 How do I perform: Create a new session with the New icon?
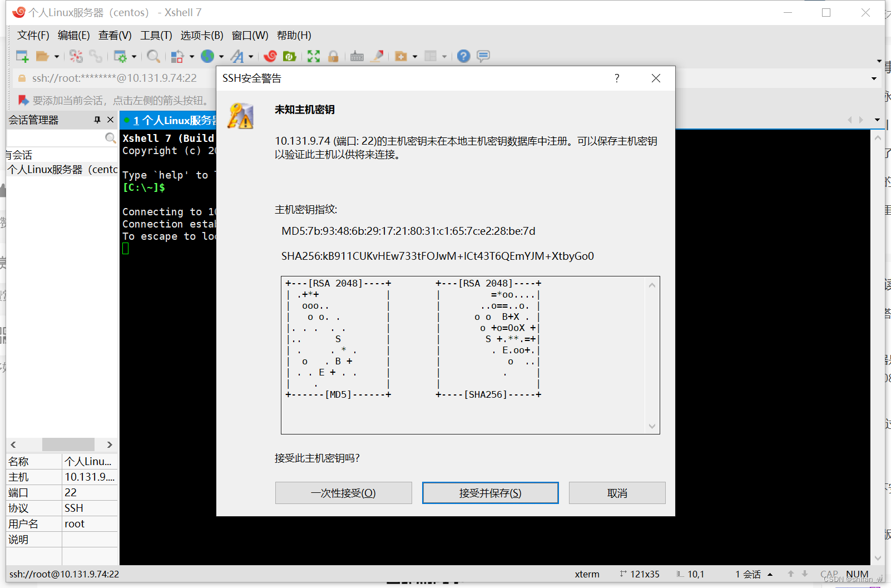coord(22,56)
